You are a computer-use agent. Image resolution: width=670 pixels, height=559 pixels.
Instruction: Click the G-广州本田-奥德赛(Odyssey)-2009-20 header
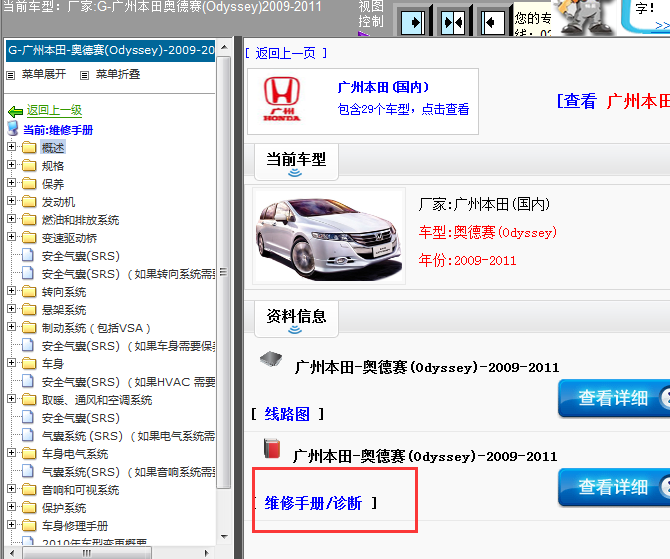click(110, 50)
